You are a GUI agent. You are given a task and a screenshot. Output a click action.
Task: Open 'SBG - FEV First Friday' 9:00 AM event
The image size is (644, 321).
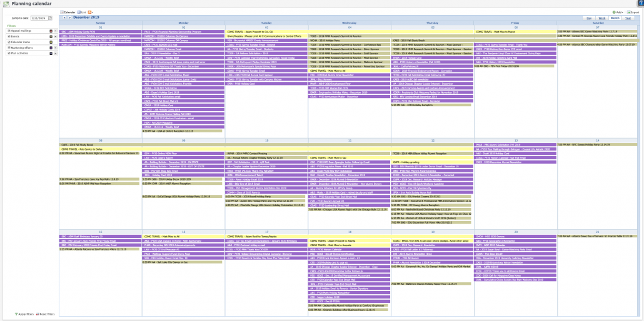click(514, 66)
